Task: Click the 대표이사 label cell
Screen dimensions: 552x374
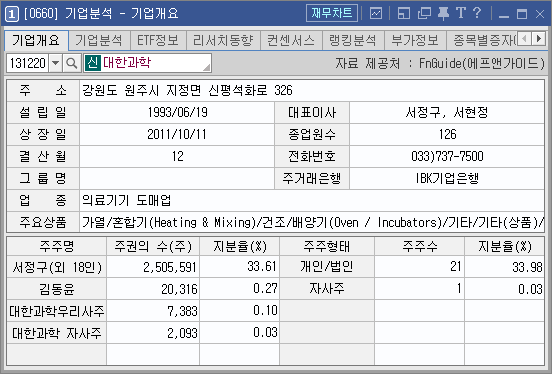Action: [x=312, y=113]
